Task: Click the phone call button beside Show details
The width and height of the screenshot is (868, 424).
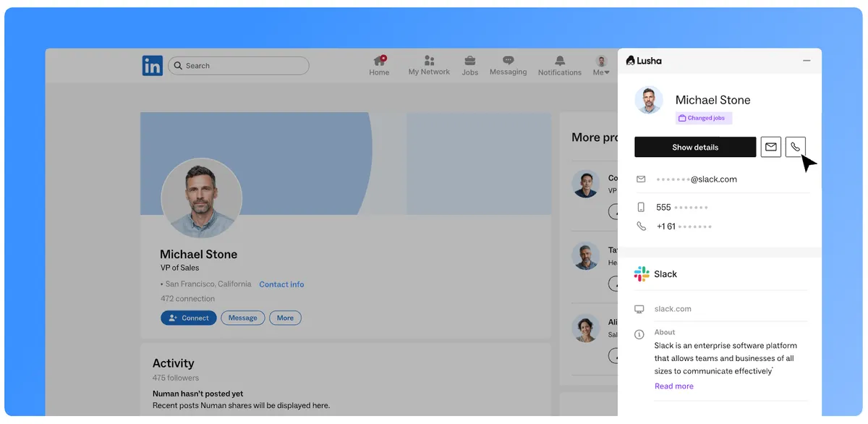Action: pyautogui.click(x=796, y=147)
